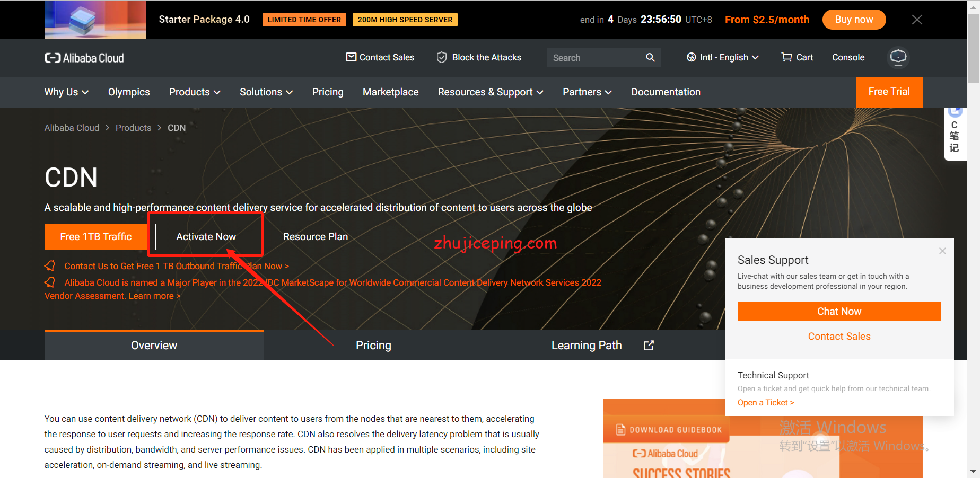980x478 pixels.
Task: Open the IDC MarketScape Learn more link
Action: [154, 296]
